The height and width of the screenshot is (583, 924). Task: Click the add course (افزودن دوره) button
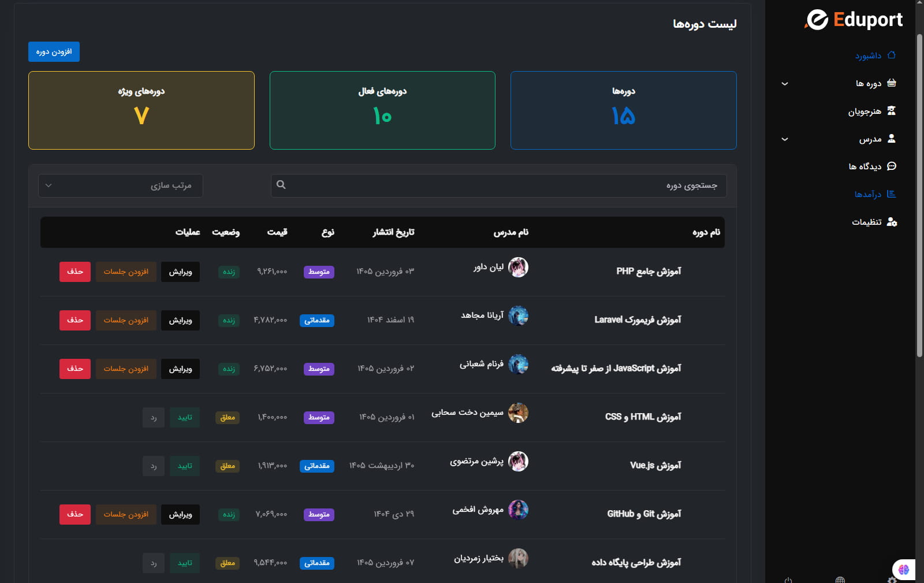(54, 52)
